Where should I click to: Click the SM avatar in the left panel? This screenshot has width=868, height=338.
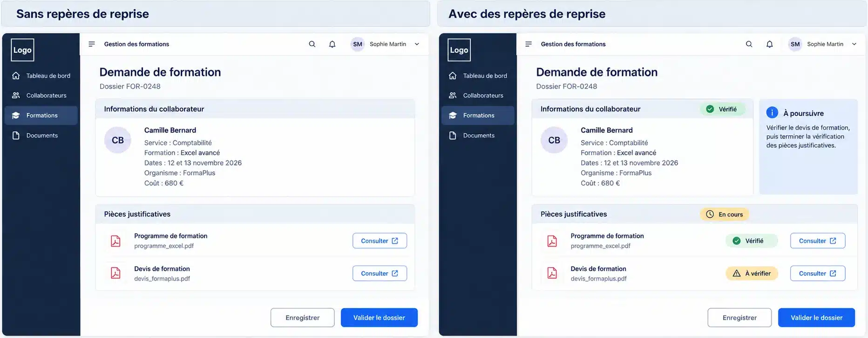(x=358, y=44)
